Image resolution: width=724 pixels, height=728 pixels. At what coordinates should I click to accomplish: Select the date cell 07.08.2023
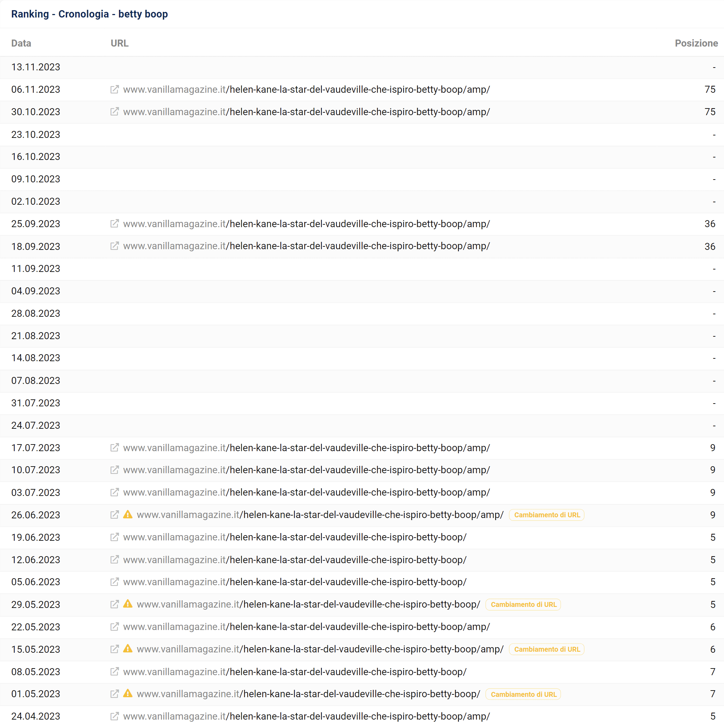click(36, 380)
